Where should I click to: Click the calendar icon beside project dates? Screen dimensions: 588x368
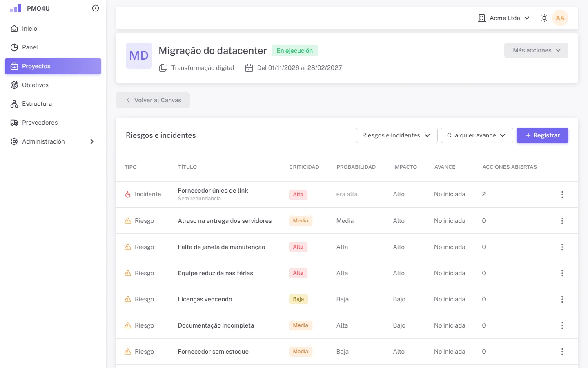(249, 68)
